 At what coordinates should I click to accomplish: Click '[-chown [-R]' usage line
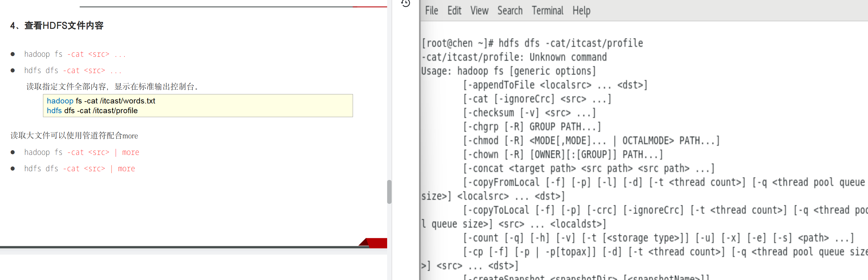pos(563,155)
